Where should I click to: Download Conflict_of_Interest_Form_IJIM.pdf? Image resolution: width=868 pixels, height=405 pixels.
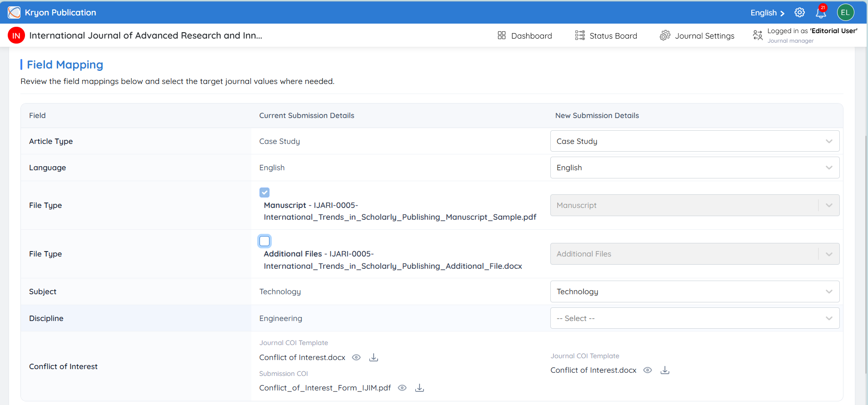pos(419,388)
